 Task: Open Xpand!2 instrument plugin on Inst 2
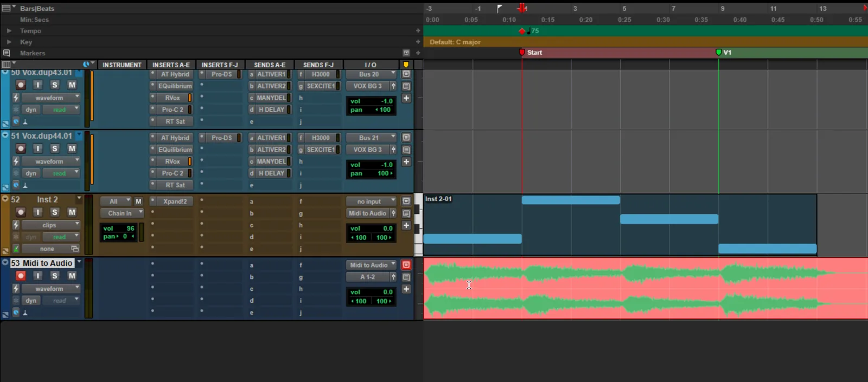click(x=175, y=201)
